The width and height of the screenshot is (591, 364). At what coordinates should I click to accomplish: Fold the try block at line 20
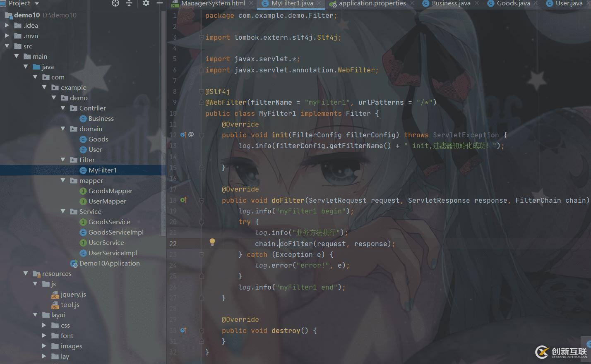(202, 222)
